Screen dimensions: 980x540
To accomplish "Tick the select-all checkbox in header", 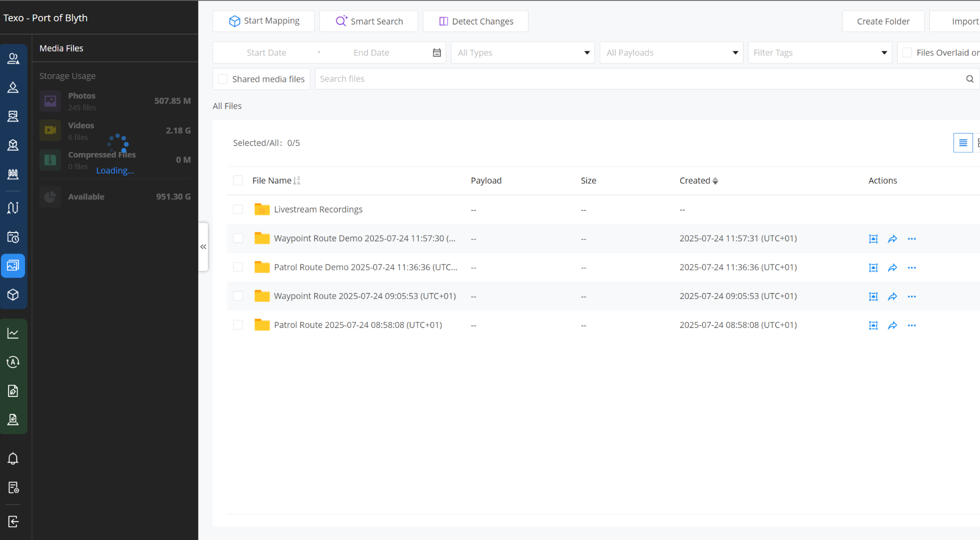I will [x=238, y=180].
